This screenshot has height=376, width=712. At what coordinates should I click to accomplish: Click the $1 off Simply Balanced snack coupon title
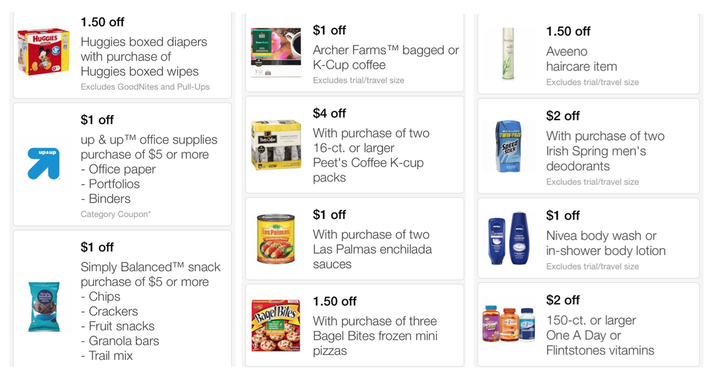(x=97, y=247)
